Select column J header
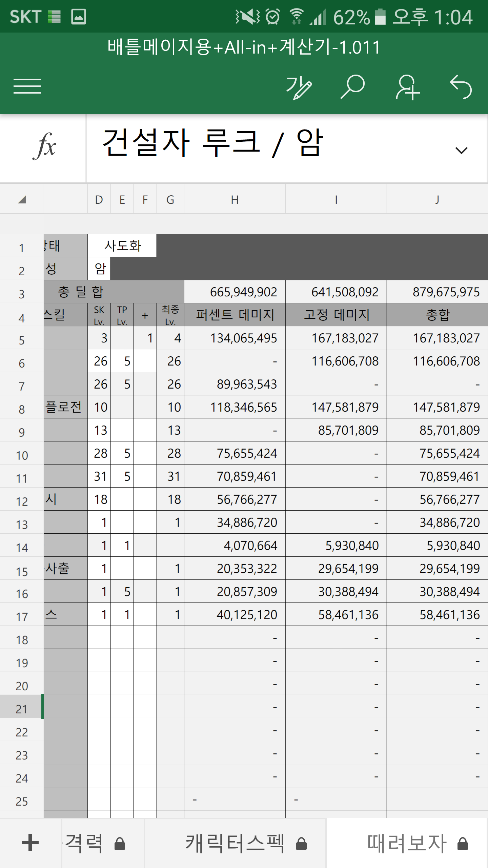 437,200
